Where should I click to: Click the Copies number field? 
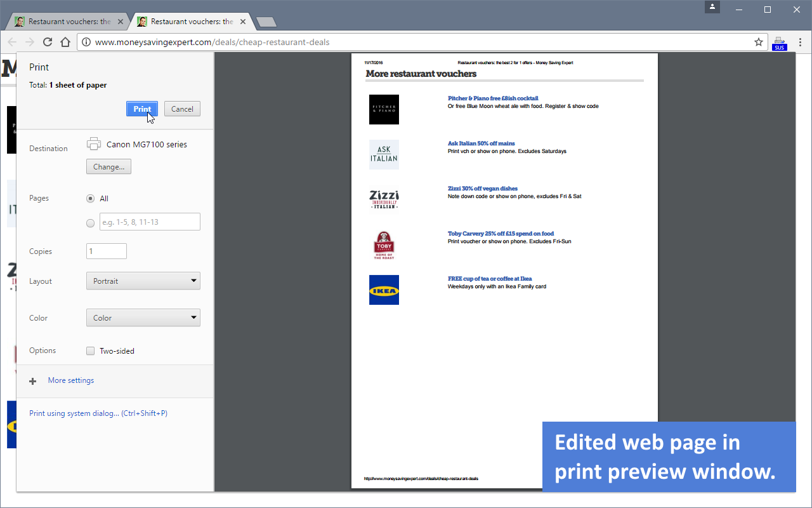(x=107, y=251)
